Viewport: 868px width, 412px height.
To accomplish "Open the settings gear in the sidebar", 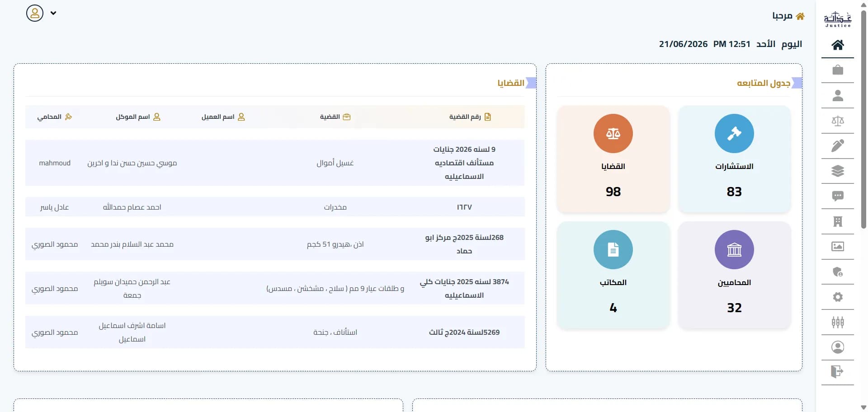I will 838,297.
